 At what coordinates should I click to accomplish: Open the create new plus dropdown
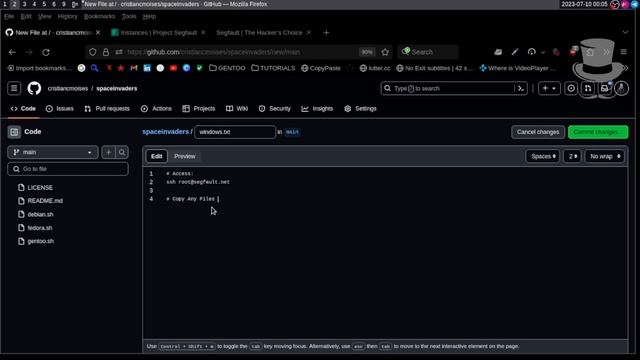[x=549, y=88]
